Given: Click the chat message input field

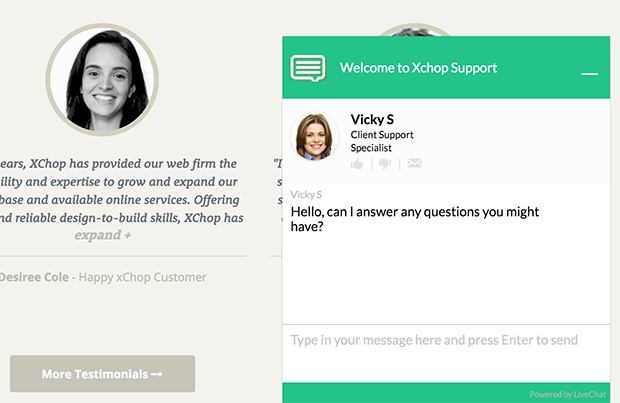Looking at the screenshot, I should (445, 341).
